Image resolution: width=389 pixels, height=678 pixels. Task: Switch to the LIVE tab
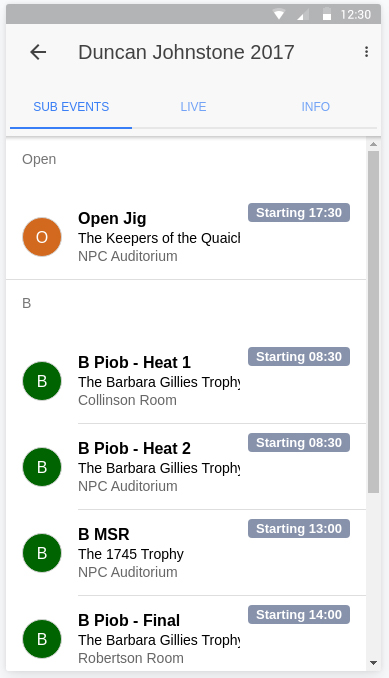[x=193, y=107]
